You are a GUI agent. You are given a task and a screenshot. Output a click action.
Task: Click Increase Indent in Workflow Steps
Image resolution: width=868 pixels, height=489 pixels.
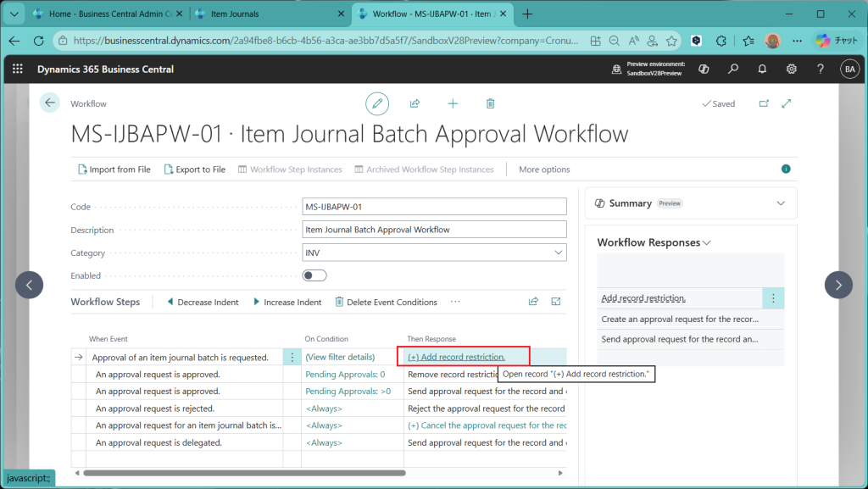pos(287,302)
